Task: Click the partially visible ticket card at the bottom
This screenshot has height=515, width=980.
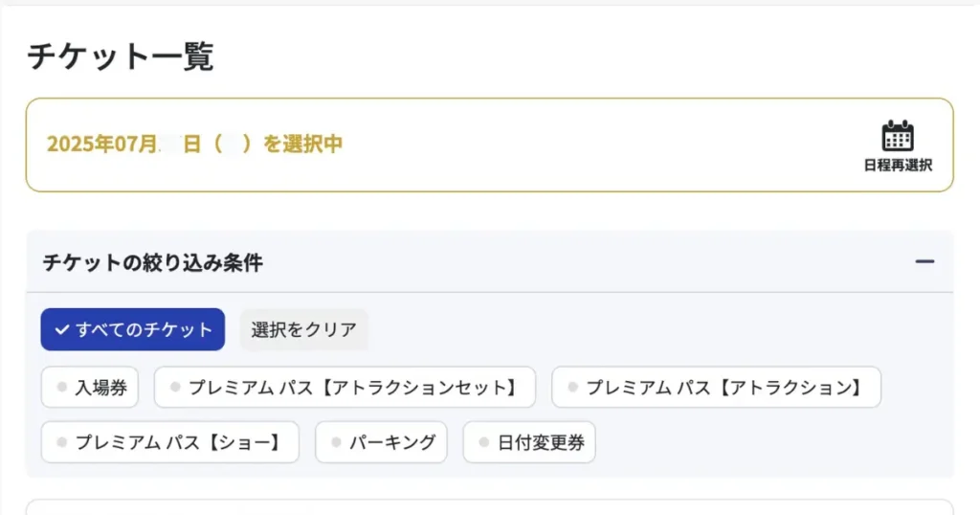Action: tap(490, 507)
